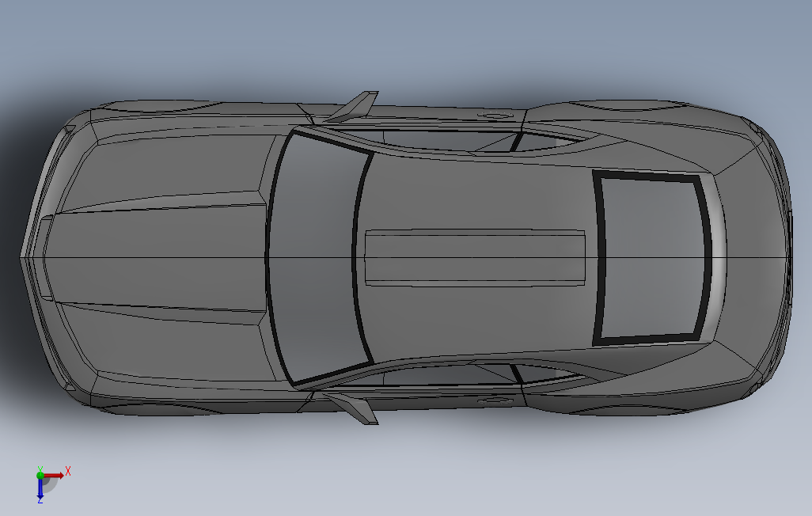Click the red X axis of the triad

pyautogui.click(x=54, y=475)
